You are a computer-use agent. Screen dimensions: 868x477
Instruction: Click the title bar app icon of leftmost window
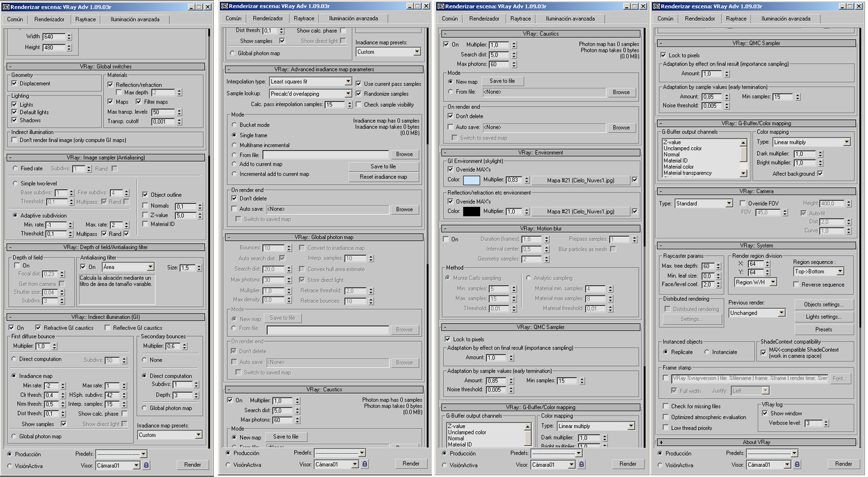pos(6,7)
